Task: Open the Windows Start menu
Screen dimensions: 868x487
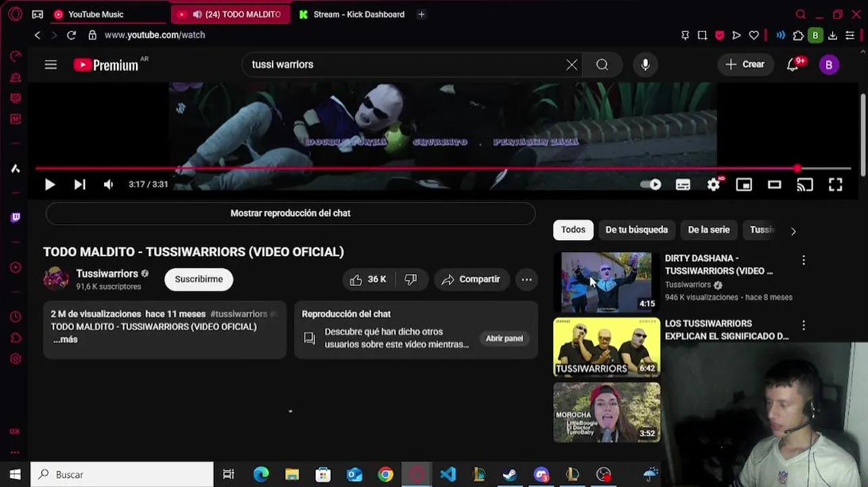Action: (15, 475)
